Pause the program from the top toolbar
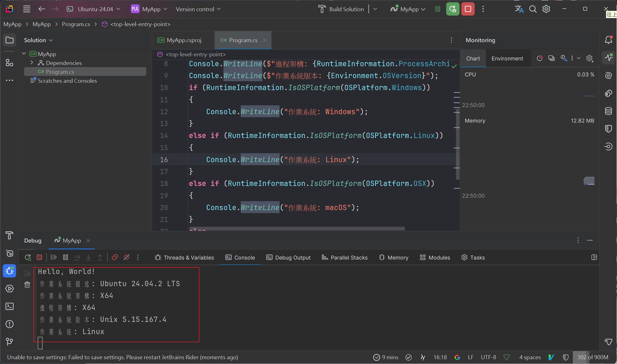This screenshot has width=617, height=364. (x=438, y=9)
